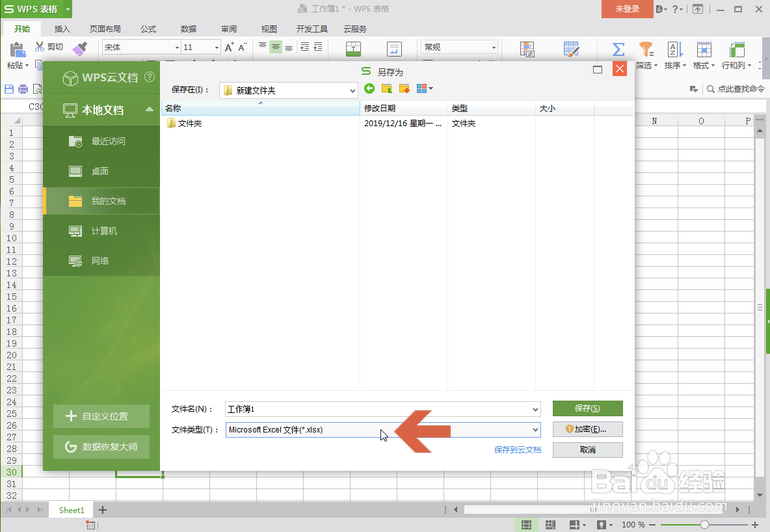
Task: Click the Rows and Columns icon
Action: (736, 49)
